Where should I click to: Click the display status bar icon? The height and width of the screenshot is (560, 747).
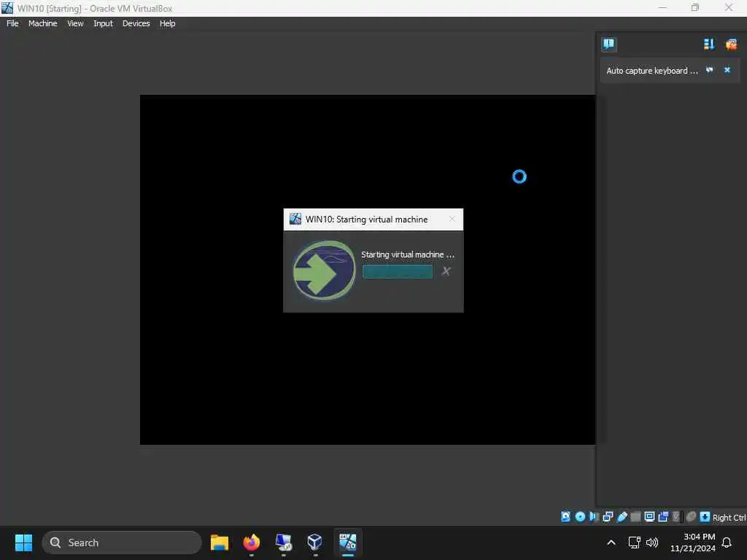tap(649, 517)
